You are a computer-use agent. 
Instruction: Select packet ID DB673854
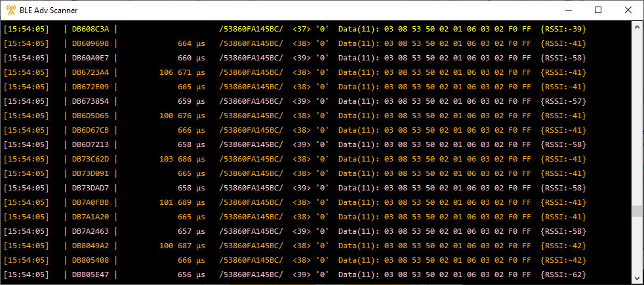tap(91, 101)
